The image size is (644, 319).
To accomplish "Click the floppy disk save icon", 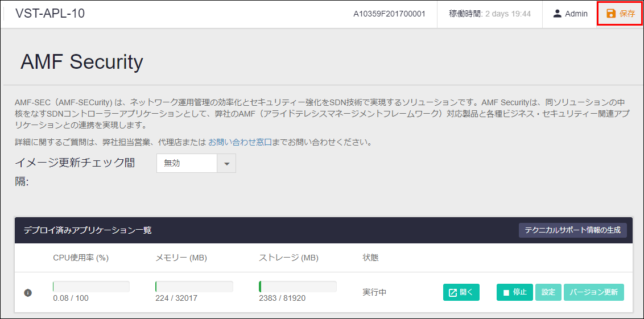I will [x=611, y=14].
